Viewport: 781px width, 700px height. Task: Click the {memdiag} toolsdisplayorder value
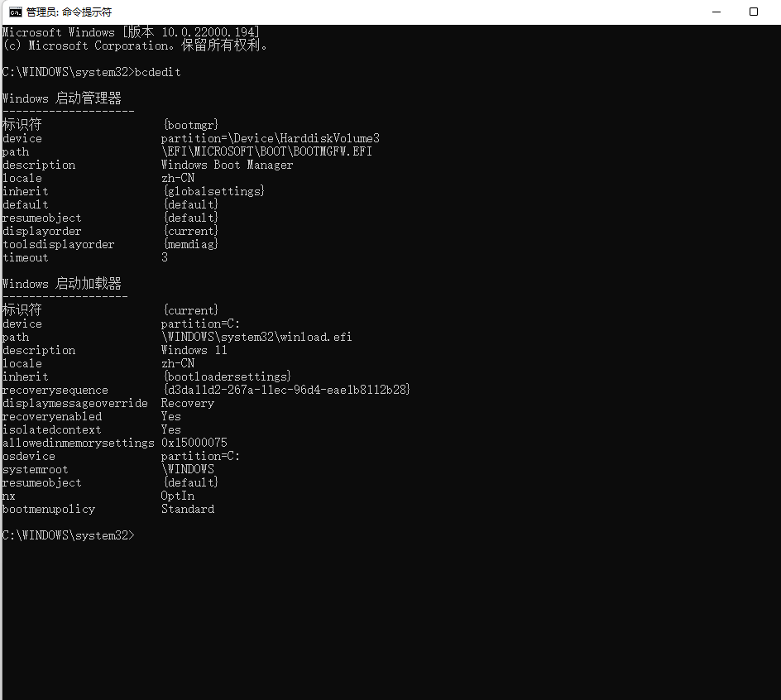click(191, 244)
